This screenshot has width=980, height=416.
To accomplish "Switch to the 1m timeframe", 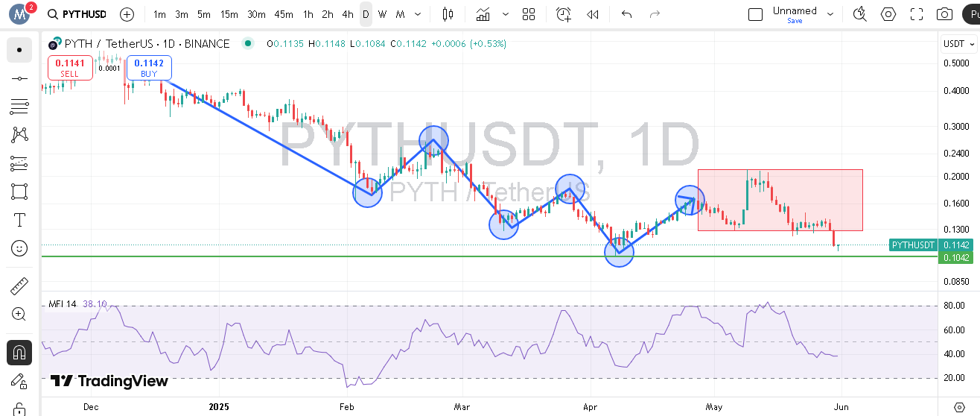I will click(159, 14).
